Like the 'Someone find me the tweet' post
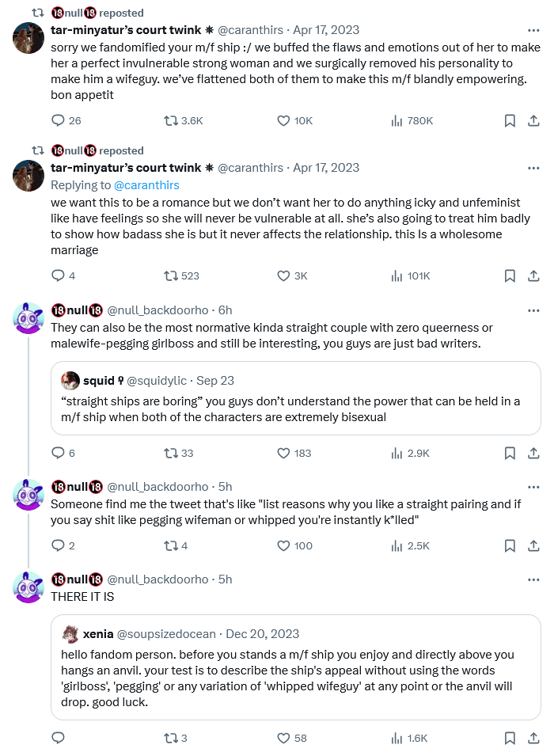Screen dimensions: 554x756 click(283, 545)
